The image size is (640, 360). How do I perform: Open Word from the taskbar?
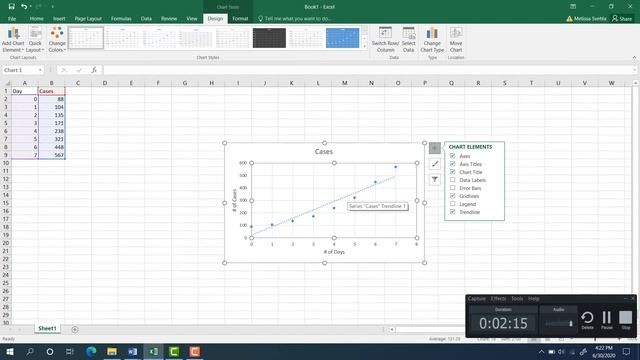[x=133, y=351]
